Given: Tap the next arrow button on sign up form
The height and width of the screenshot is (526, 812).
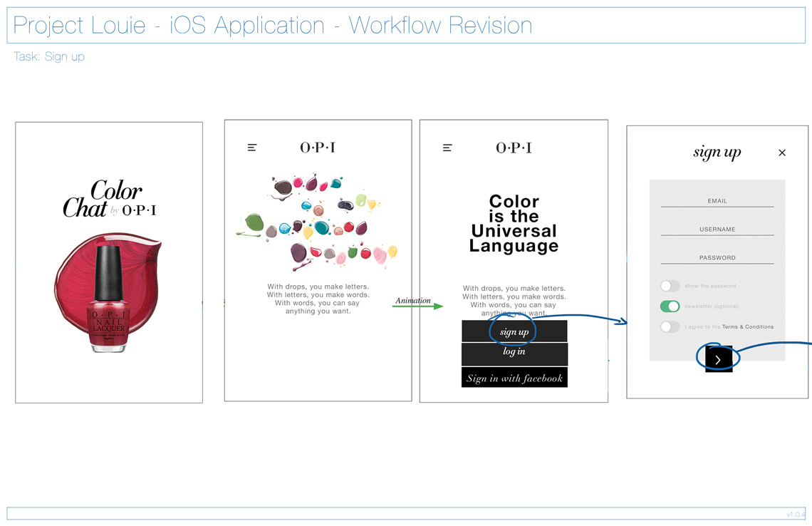Looking at the screenshot, I should 719,359.
